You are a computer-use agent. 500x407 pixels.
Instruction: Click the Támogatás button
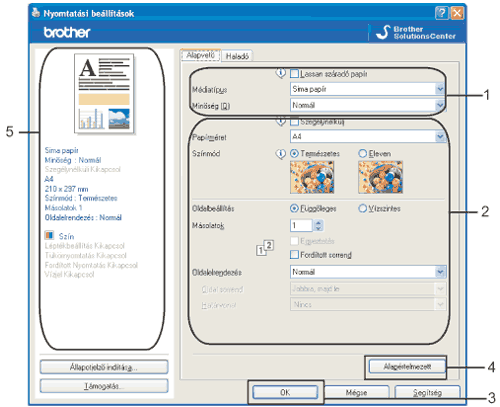[104, 386]
